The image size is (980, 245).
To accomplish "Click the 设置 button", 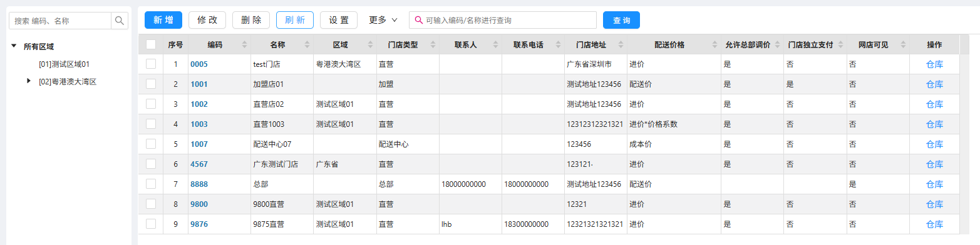I will (339, 20).
